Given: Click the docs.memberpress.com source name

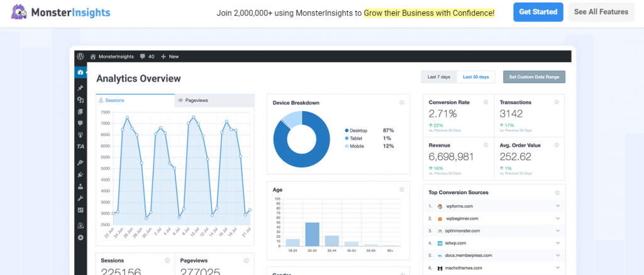Looking at the screenshot, I should point(468,256).
